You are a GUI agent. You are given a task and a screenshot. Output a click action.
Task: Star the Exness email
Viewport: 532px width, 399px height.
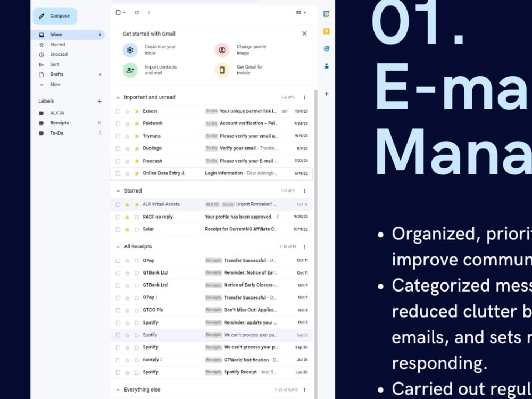pos(127,111)
